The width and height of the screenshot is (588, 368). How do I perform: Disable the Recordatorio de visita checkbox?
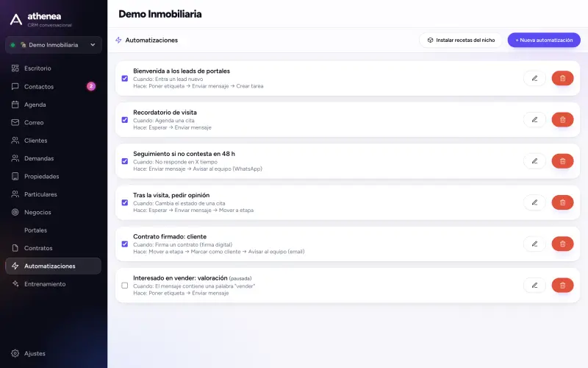(x=125, y=120)
